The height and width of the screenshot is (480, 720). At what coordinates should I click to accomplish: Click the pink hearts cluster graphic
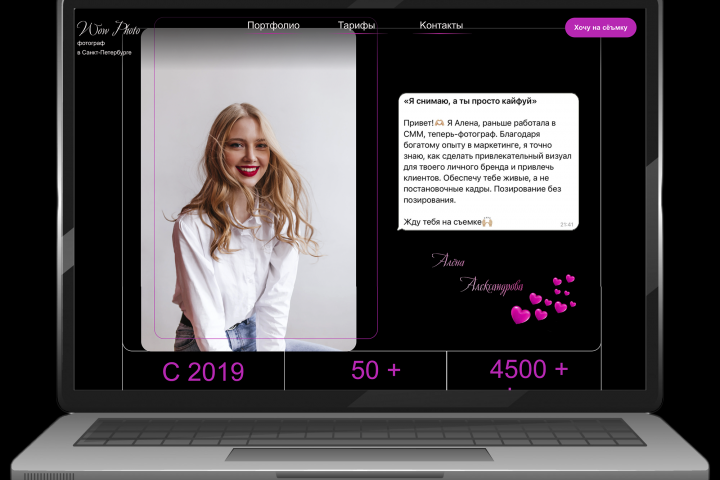(543, 299)
